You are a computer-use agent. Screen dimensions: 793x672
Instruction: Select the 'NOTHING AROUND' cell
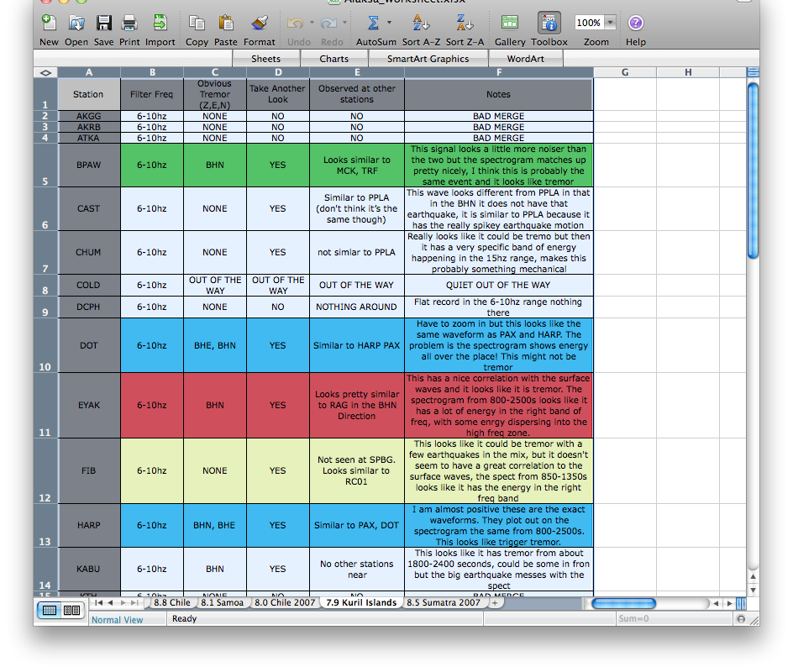click(356, 307)
